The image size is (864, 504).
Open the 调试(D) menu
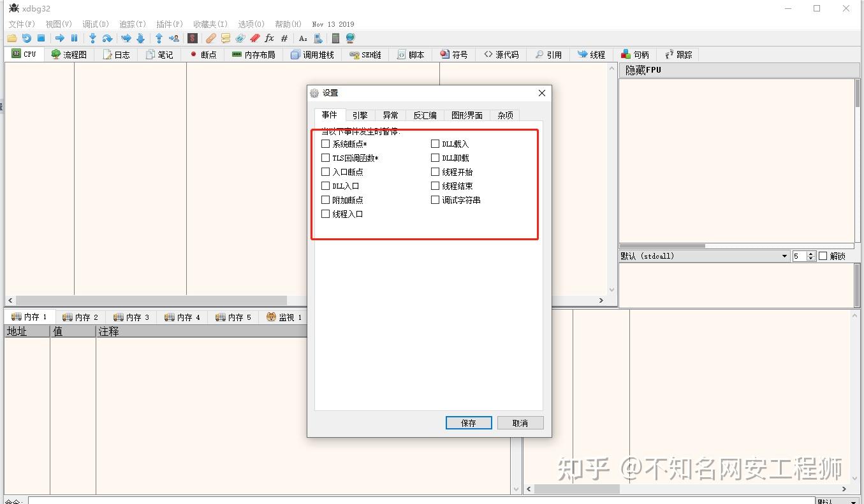click(x=94, y=24)
